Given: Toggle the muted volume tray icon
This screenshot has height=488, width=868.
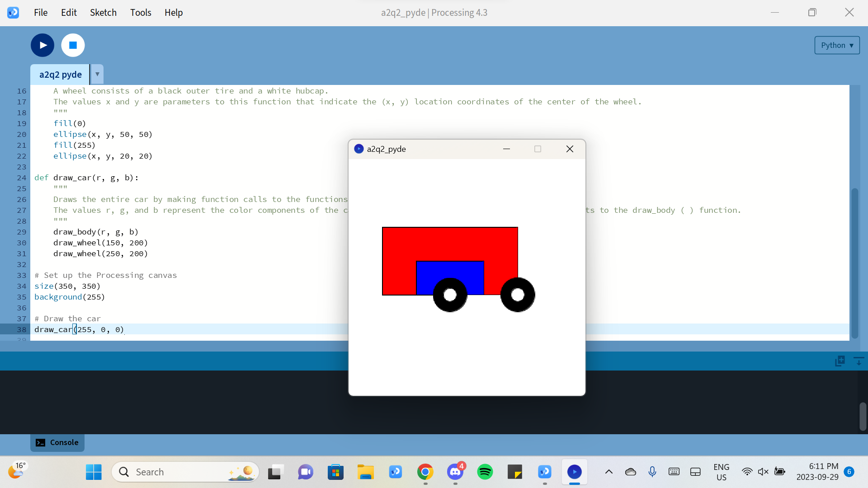Looking at the screenshot, I should point(763,472).
